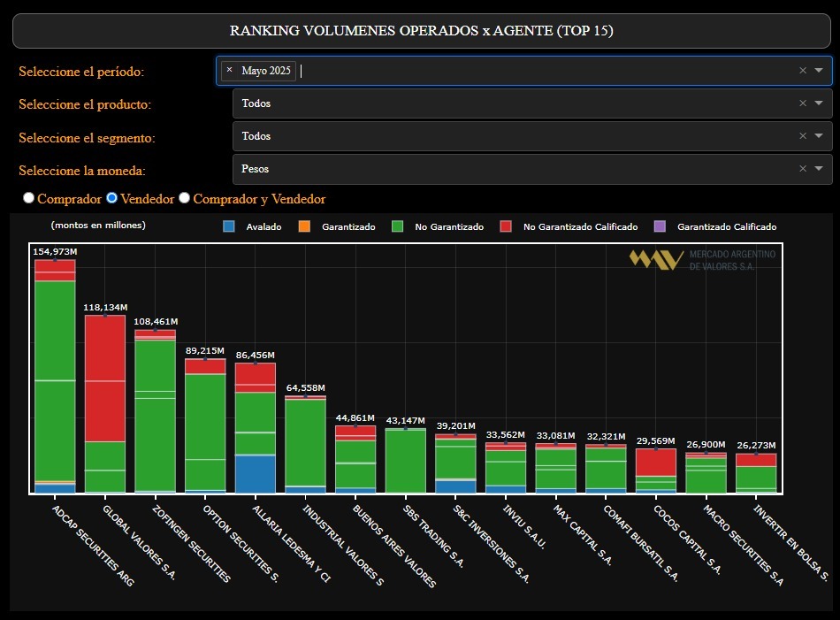Click the 26,273M value label
The width and height of the screenshot is (840, 620).
click(756, 445)
